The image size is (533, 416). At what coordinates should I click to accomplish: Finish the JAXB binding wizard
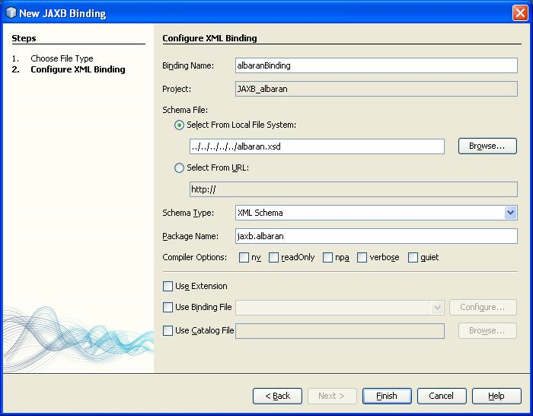pos(387,396)
